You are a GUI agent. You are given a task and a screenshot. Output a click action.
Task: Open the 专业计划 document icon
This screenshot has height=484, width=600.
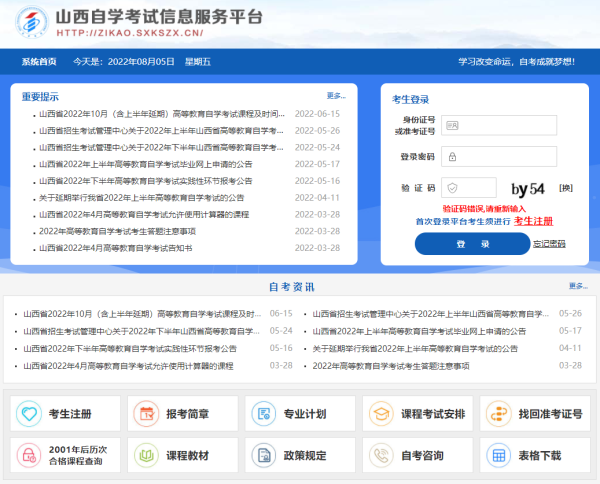[x=264, y=414]
